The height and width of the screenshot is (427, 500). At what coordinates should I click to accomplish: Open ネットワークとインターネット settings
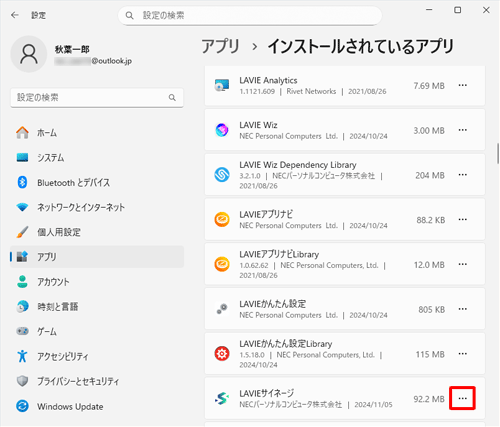(x=97, y=207)
